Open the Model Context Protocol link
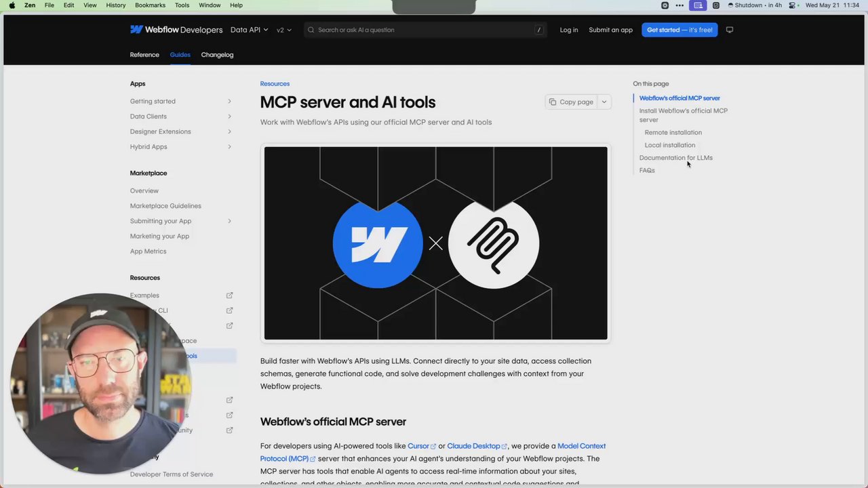The width and height of the screenshot is (868, 488). [581, 446]
